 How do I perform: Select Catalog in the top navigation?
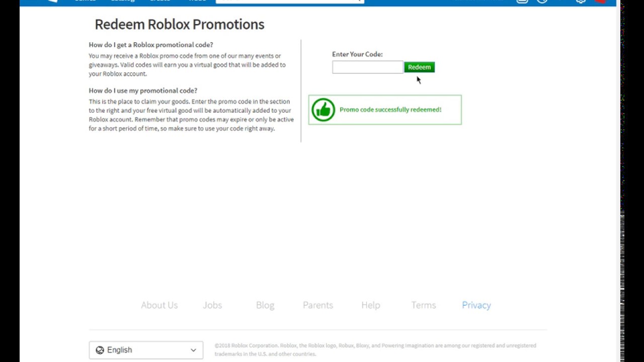123,1
